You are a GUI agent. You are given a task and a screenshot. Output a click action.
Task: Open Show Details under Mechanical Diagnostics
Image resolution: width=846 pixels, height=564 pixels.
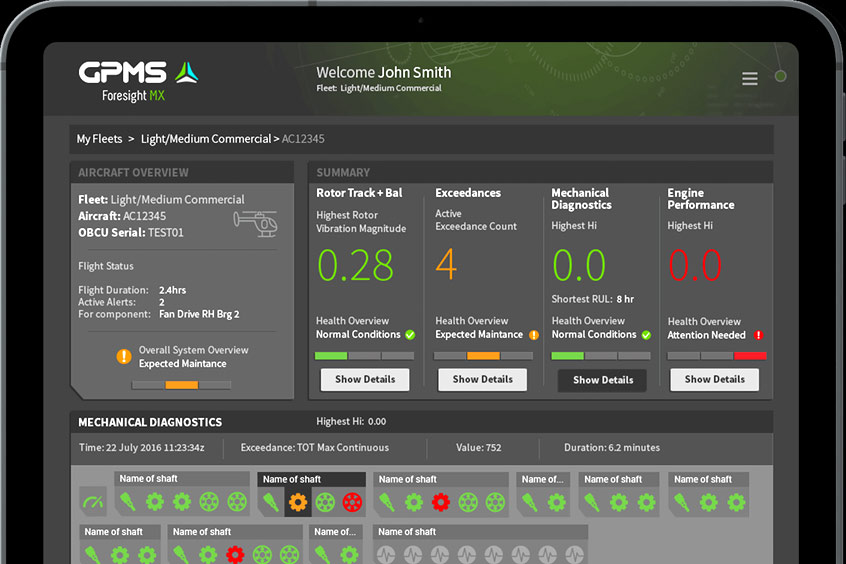(x=602, y=380)
